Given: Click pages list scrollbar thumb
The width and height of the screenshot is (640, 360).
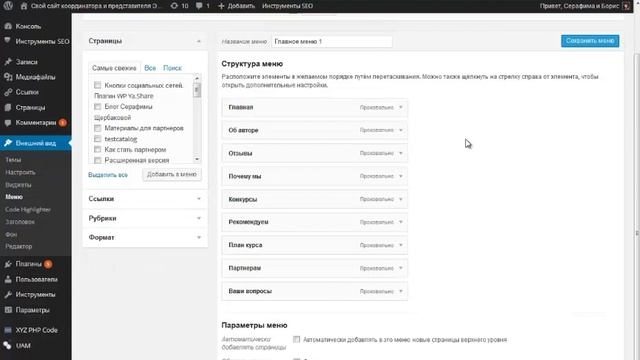Looking at the screenshot, I should pos(197,89).
